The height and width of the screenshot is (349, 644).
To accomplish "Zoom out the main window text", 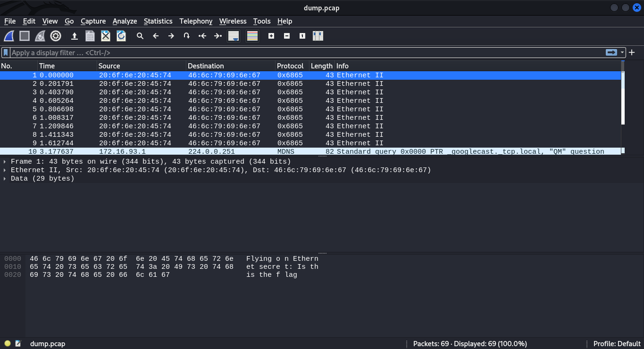I will (x=287, y=36).
